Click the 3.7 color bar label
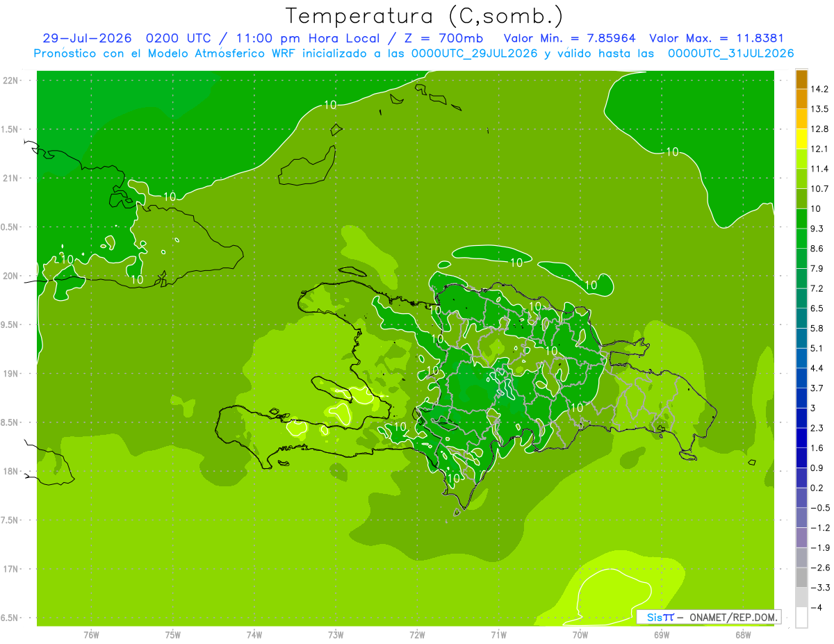Image resolution: width=834 pixels, height=644 pixels. 817,388
